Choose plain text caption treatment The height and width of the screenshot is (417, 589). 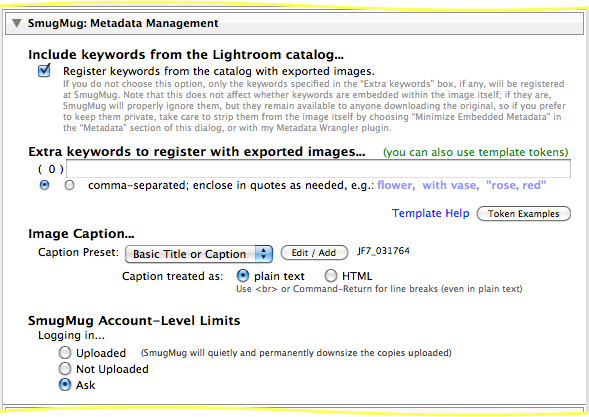coord(243,276)
